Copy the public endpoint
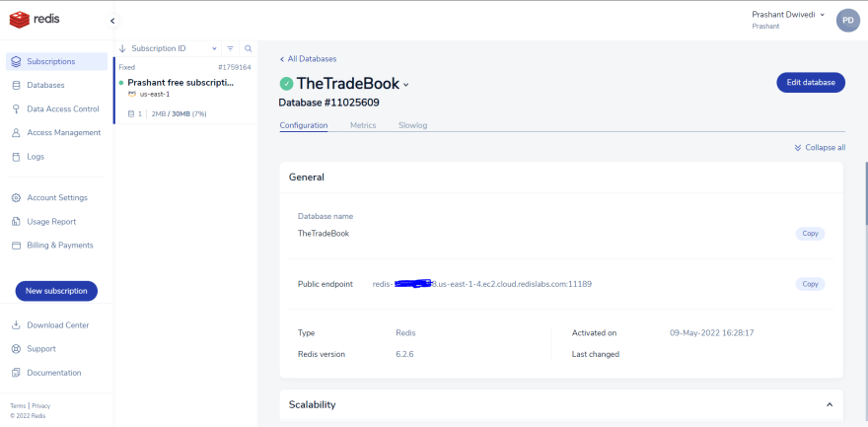The width and height of the screenshot is (868, 427). [810, 284]
